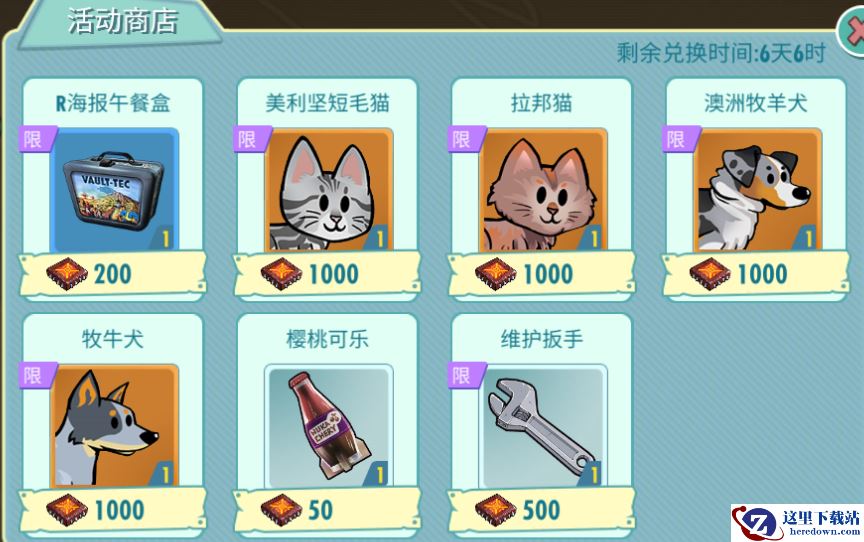Redeem 拉邦猫 via its 1000 price banner
Screen dimensions: 864x542
[x=542, y=274]
